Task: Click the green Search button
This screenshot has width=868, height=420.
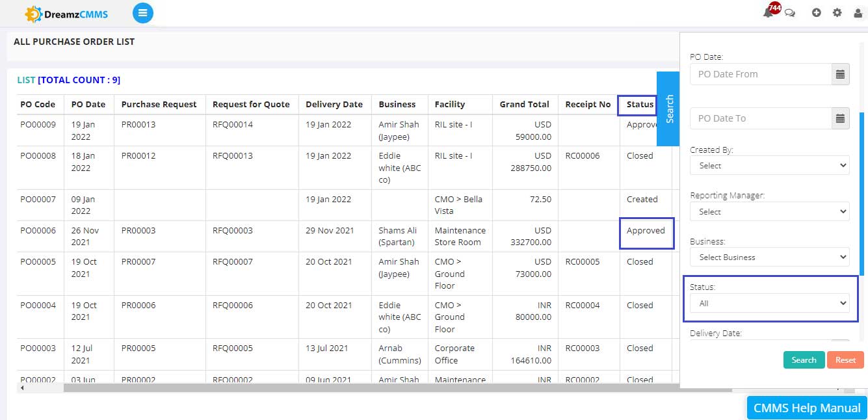Action: coord(804,360)
